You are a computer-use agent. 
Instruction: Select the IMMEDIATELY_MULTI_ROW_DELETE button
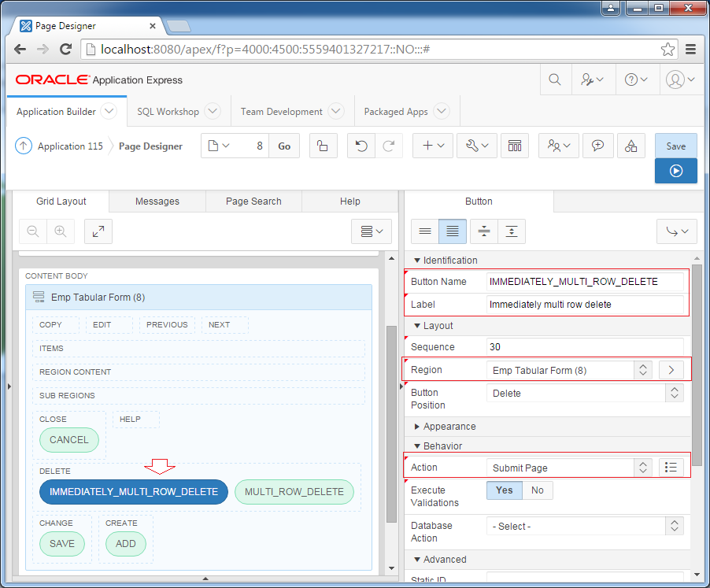click(x=134, y=492)
